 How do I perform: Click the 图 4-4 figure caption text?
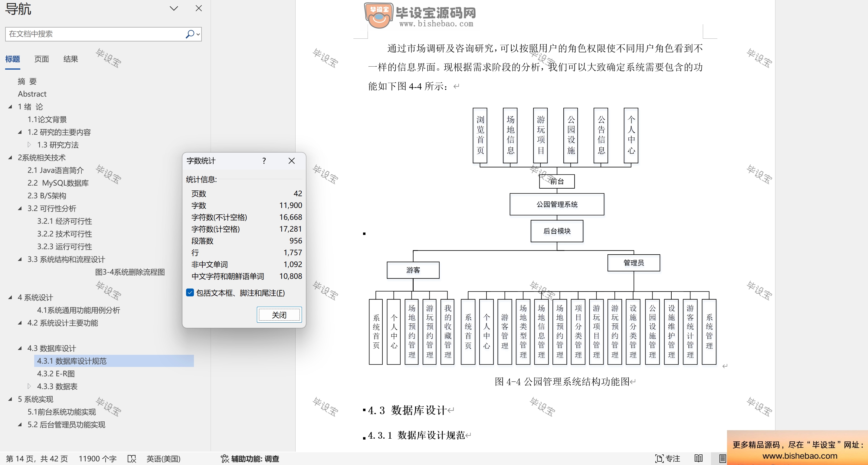562,381
